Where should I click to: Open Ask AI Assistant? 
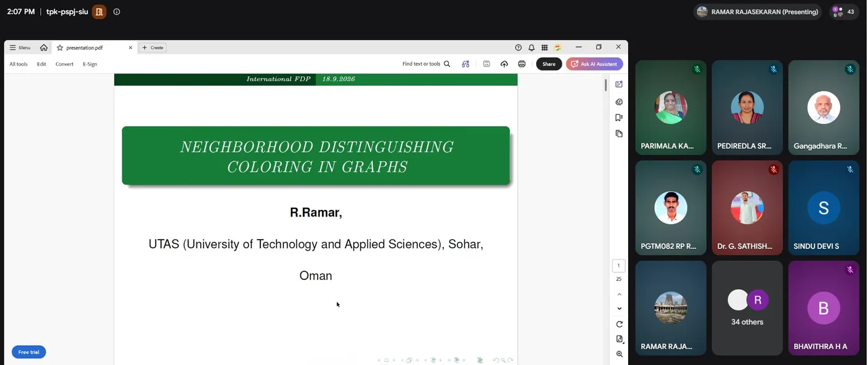[x=595, y=64]
